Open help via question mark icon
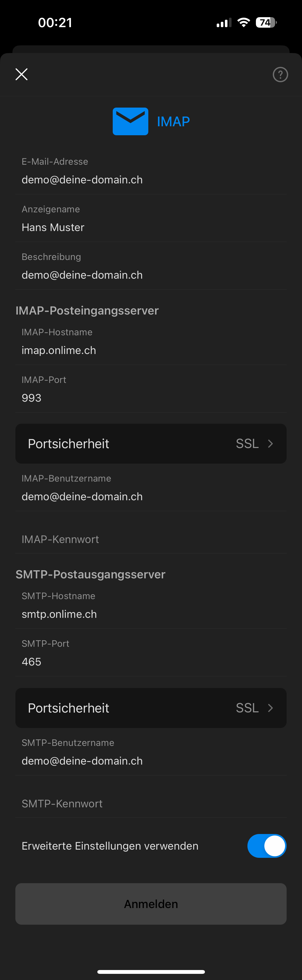The image size is (302, 980). (x=280, y=75)
